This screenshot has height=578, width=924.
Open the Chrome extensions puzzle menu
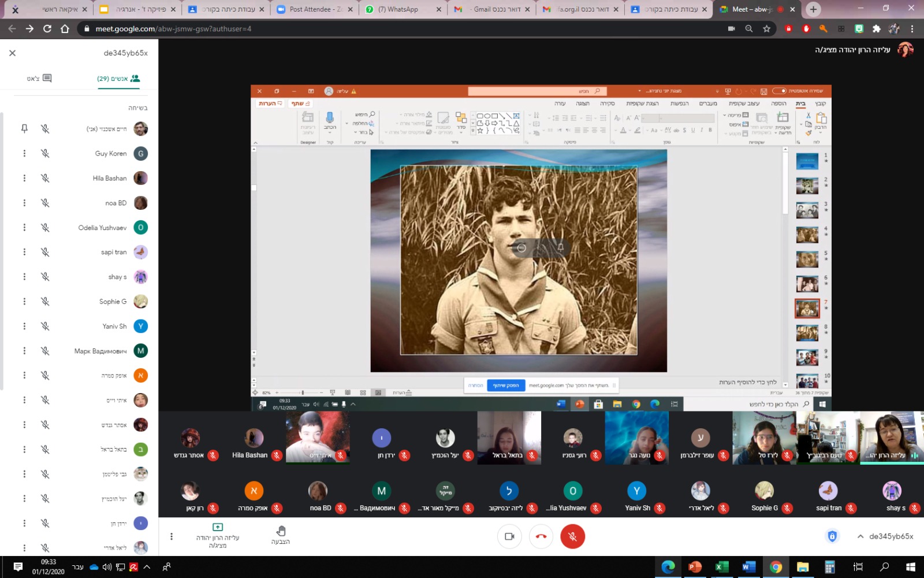tap(876, 28)
